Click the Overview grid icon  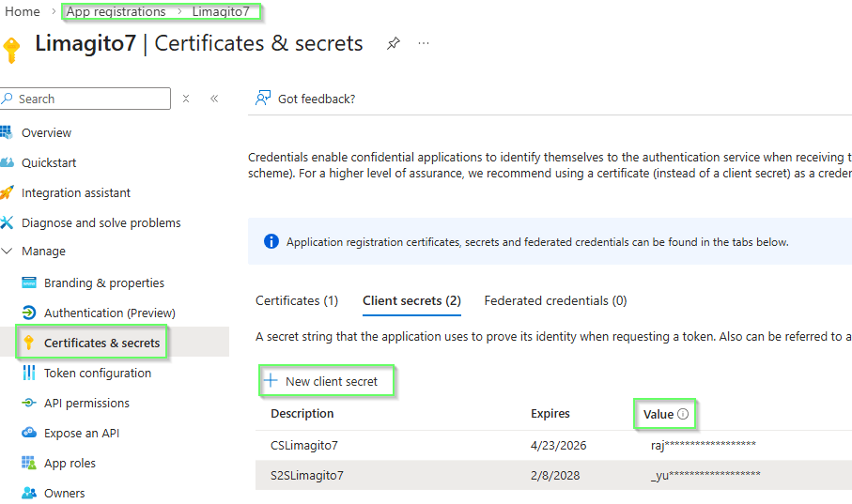[x=6, y=132]
